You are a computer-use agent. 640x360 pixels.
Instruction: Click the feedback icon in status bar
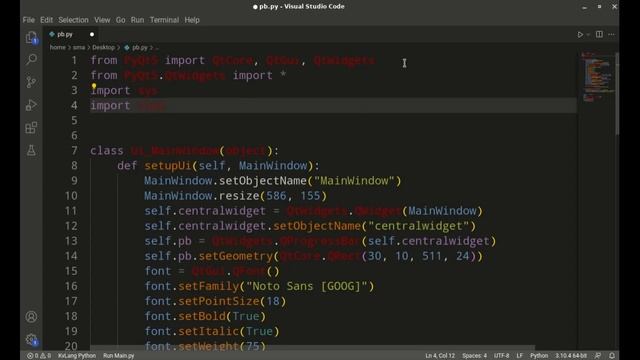(x=598, y=356)
